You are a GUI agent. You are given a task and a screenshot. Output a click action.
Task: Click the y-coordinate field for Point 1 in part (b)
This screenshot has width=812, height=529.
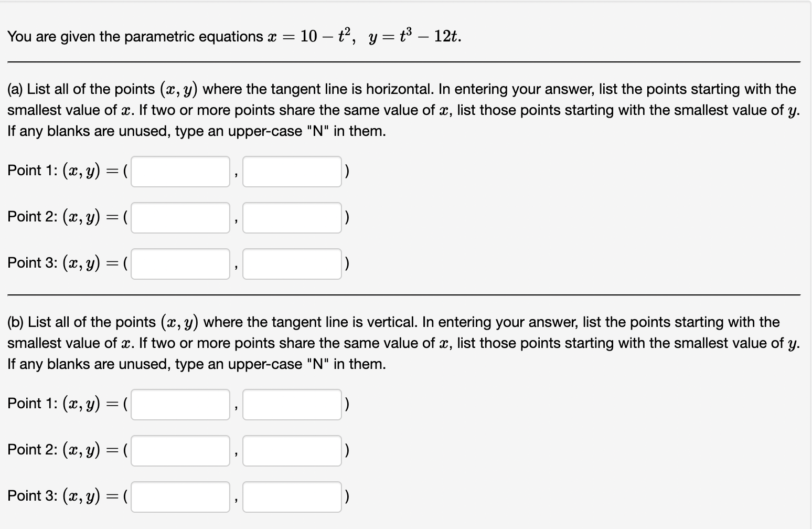[292, 405]
